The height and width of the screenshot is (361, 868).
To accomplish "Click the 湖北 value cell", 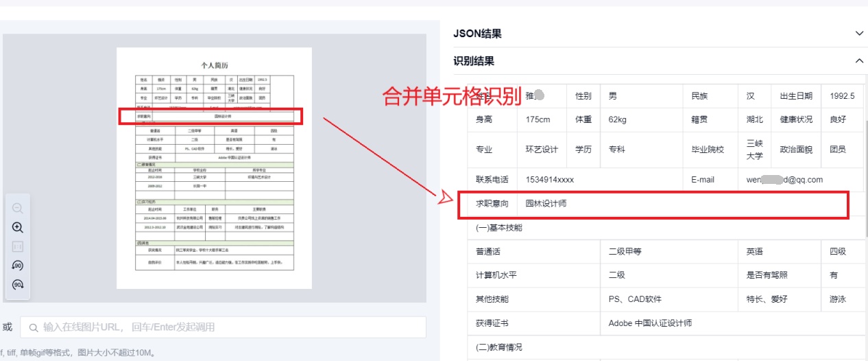I will [x=755, y=119].
